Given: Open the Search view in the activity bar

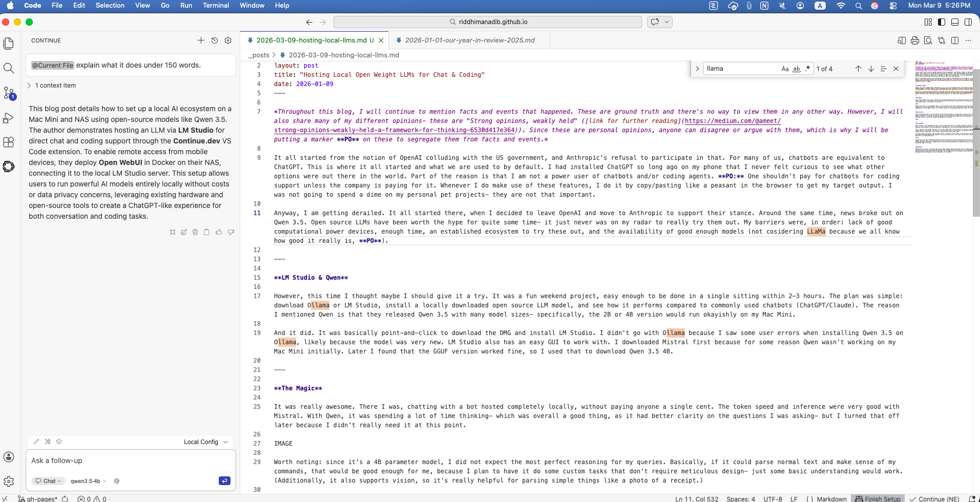Looking at the screenshot, I should point(9,68).
